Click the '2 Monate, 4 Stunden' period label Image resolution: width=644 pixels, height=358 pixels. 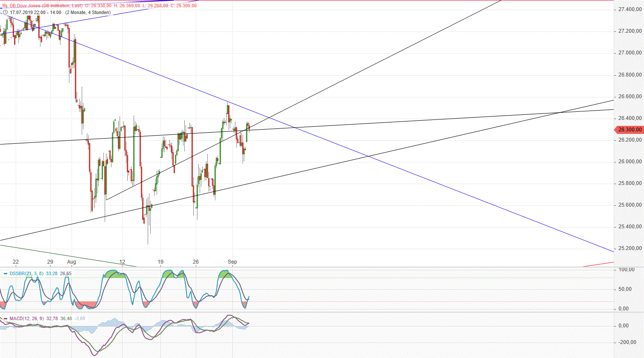pyautogui.click(x=88, y=12)
